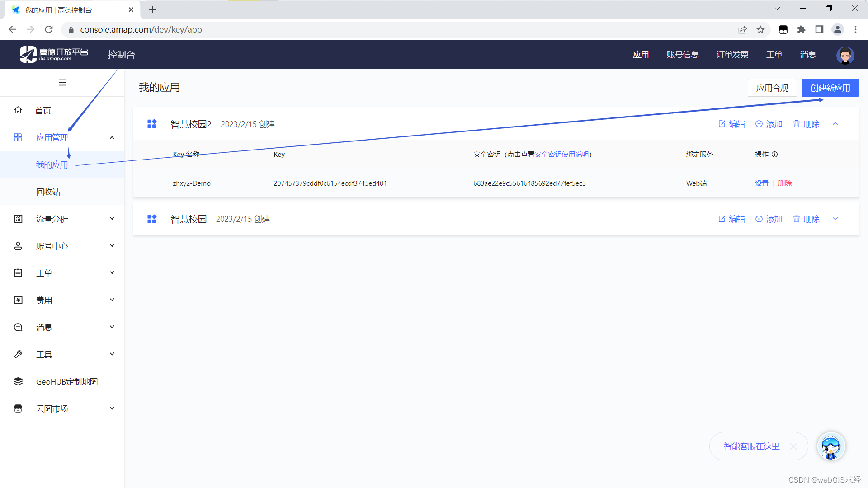This screenshot has width=868, height=488.
Task: Click the hamburger menu collapse icon
Action: 62,83
